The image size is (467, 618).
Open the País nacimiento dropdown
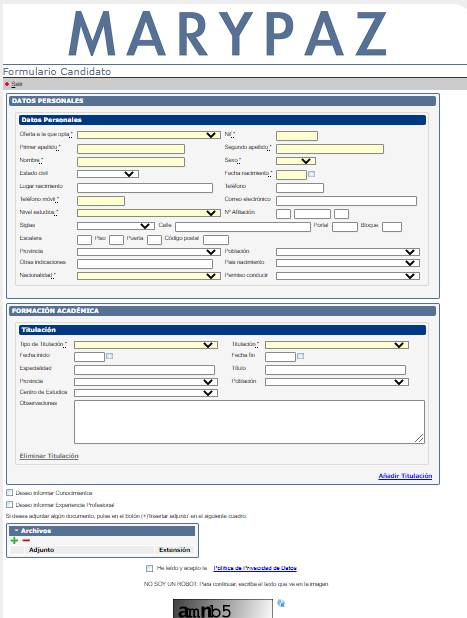pyautogui.click(x=348, y=263)
